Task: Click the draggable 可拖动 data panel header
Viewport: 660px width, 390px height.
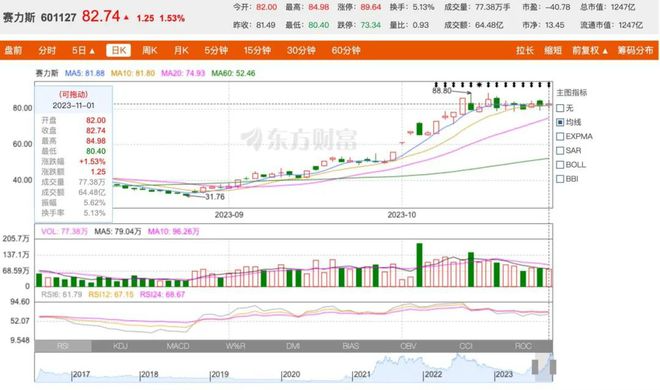Action: (x=74, y=94)
